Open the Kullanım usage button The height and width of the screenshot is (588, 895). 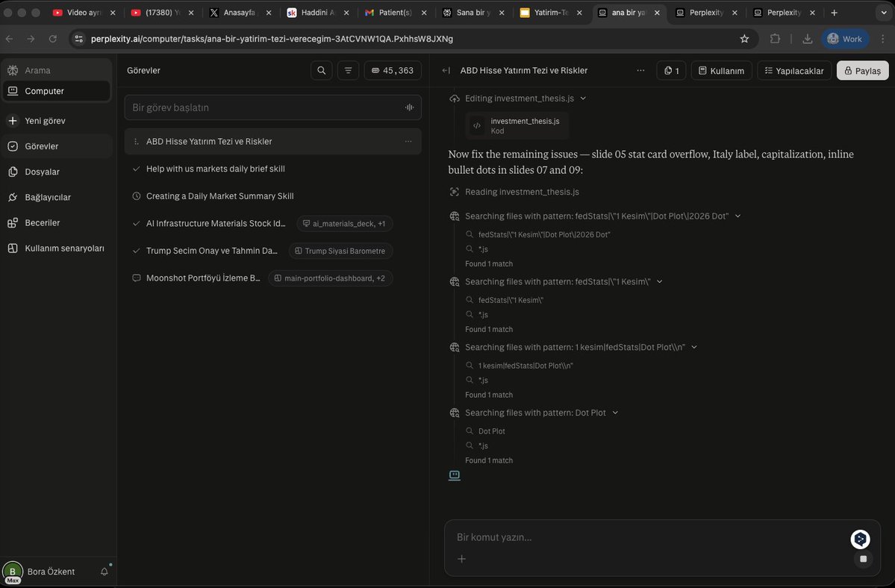click(x=722, y=71)
